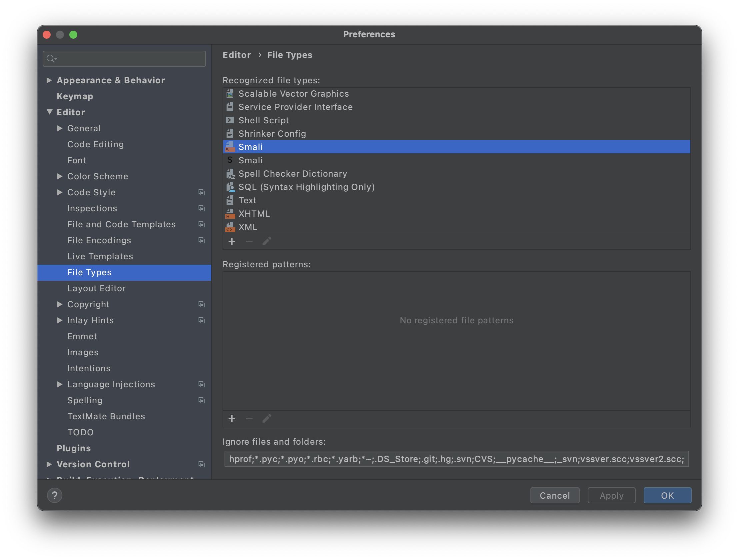Click the Apply button
739x560 pixels.
pyautogui.click(x=611, y=495)
